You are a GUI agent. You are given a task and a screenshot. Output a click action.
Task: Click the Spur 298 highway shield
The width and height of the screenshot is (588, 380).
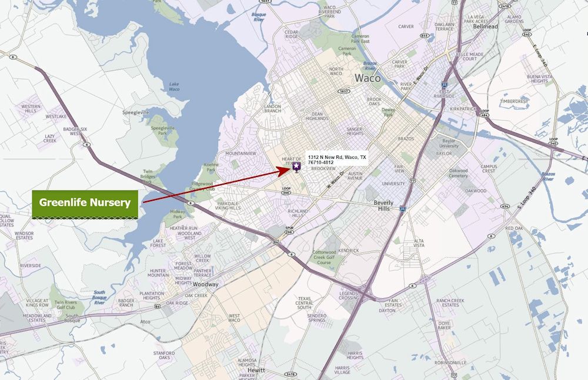pyautogui.click(x=289, y=230)
